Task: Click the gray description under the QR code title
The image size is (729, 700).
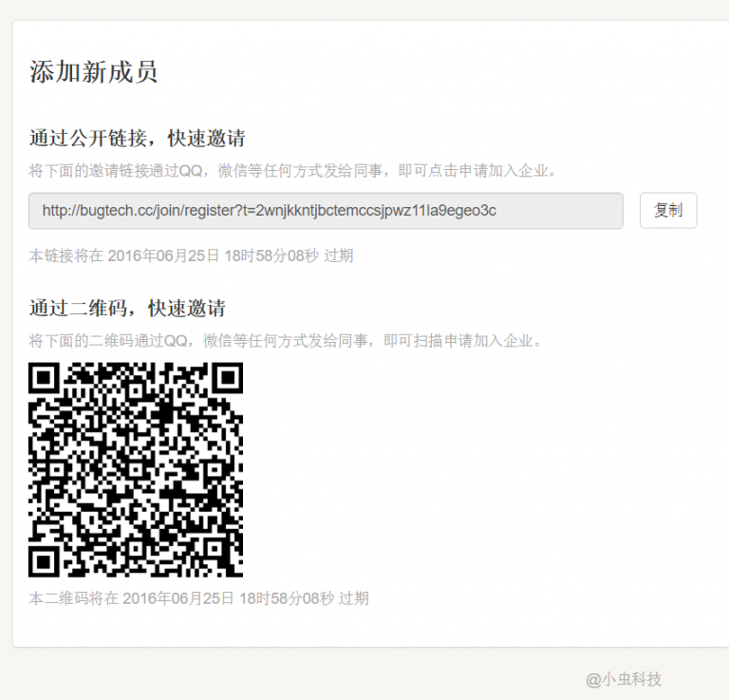Action: (x=286, y=340)
